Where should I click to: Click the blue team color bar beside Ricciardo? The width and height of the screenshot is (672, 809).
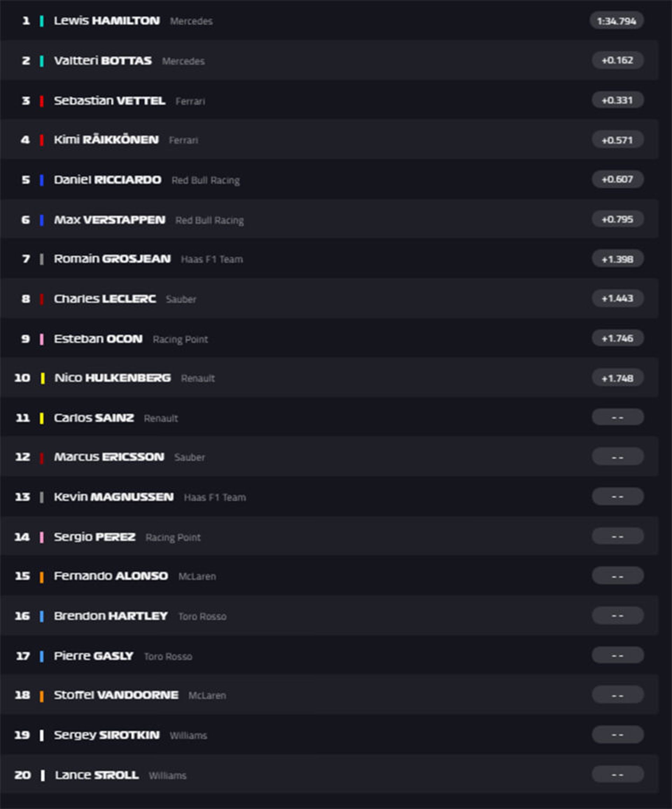coord(42,180)
